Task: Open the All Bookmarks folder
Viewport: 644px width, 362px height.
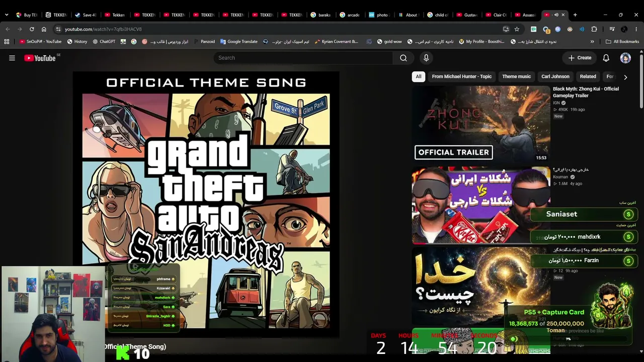Action: pyautogui.click(x=622, y=42)
